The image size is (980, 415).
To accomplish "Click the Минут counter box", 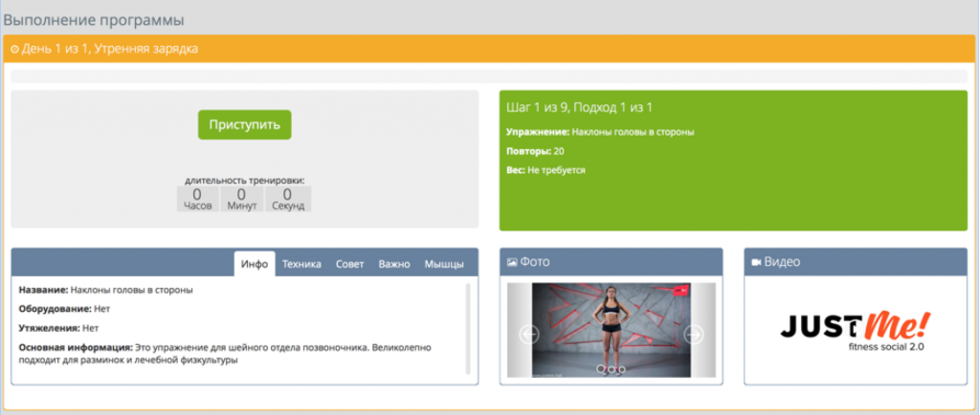I will [x=242, y=199].
